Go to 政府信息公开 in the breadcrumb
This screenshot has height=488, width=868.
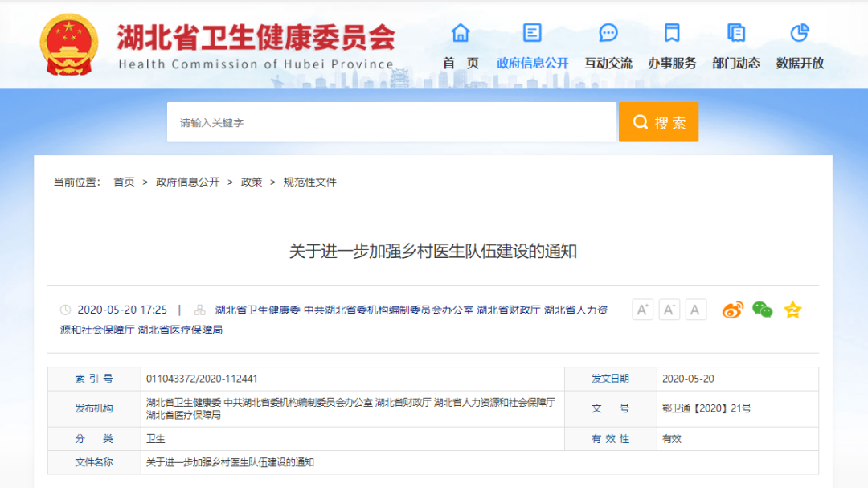[187, 182]
